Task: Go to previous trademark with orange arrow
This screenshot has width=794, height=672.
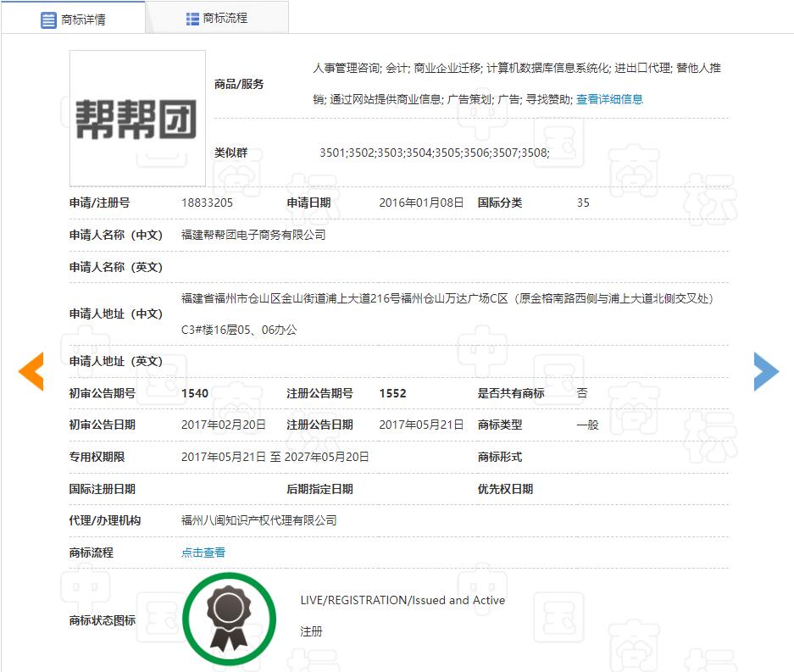Action: (31, 371)
